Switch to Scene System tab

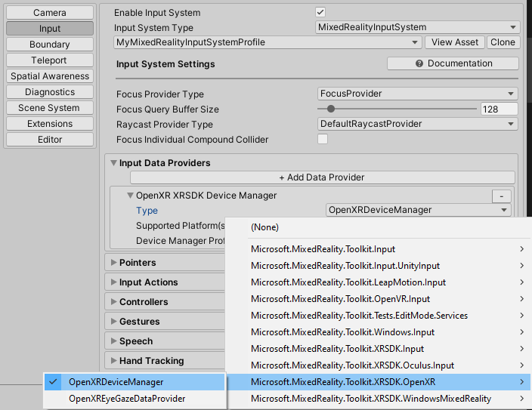click(x=50, y=108)
